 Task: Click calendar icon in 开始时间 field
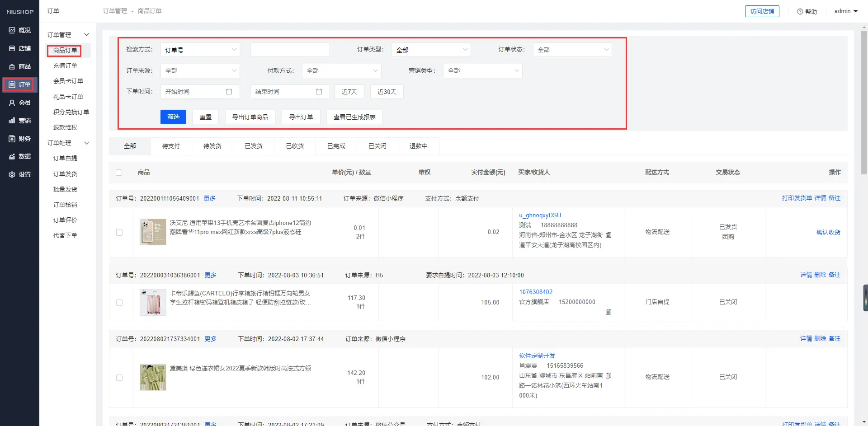coord(229,92)
